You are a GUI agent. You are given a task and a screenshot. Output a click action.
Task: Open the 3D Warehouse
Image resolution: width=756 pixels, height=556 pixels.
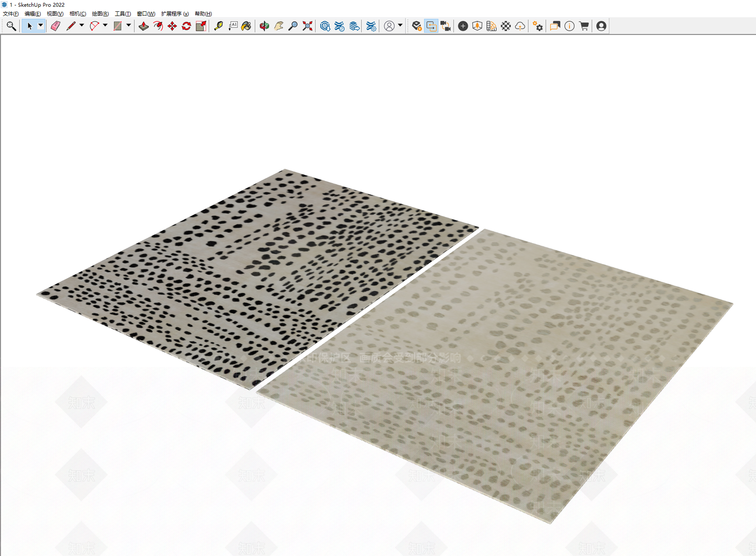pos(325,26)
